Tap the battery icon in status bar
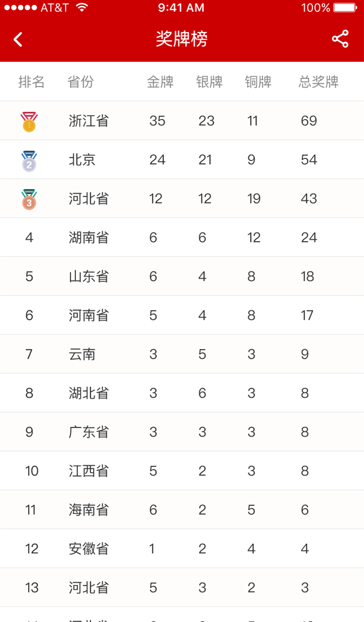This screenshot has height=622, width=364. coord(346,8)
